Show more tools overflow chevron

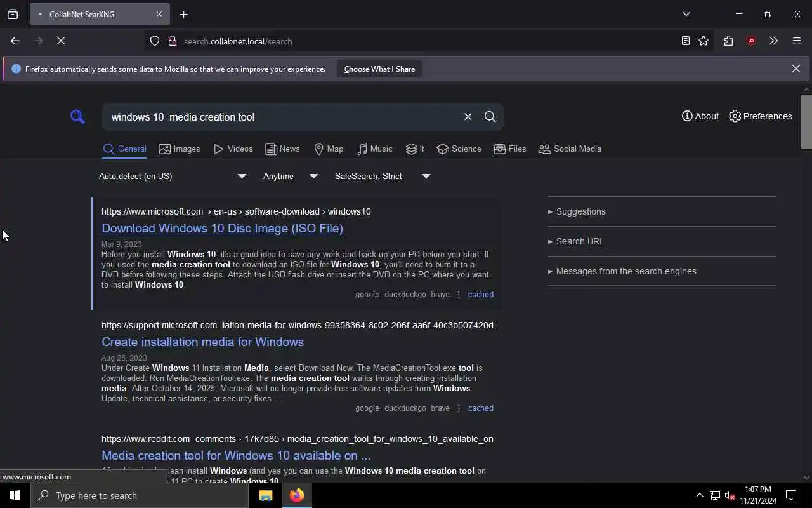click(773, 41)
